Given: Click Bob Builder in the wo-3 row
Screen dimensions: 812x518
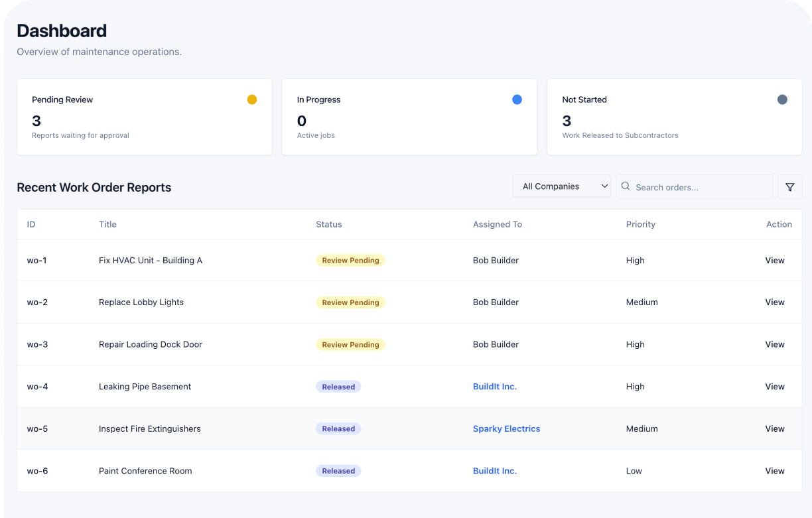Looking at the screenshot, I should point(496,344).
